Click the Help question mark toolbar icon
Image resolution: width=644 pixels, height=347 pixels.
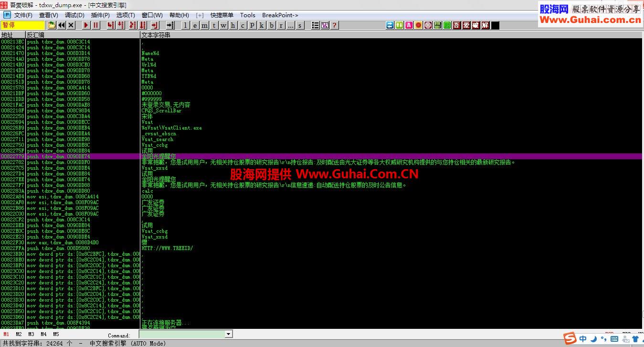pos(335,25)
